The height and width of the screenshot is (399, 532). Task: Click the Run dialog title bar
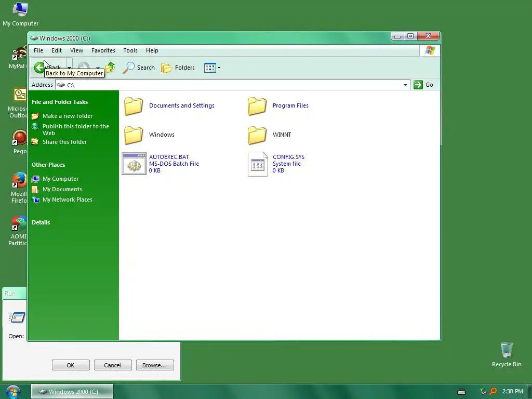click(14, 294)
